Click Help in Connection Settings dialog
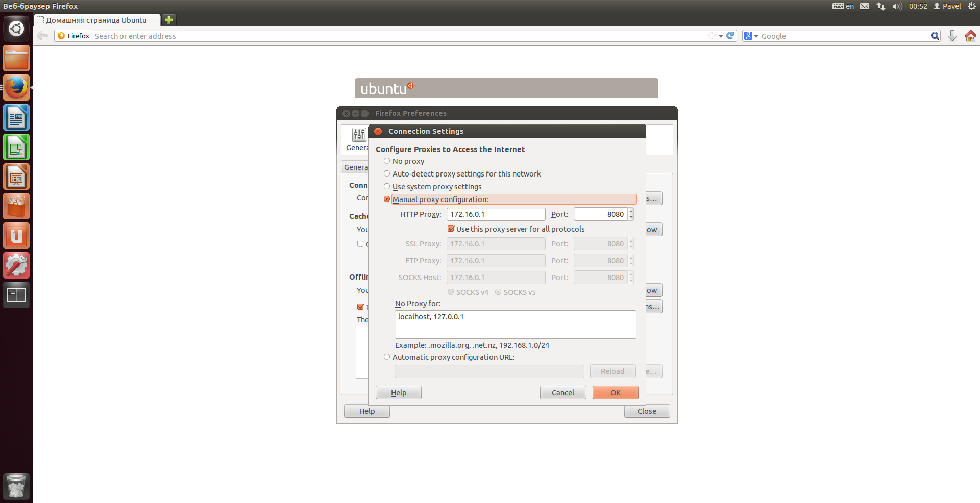Image resolution: width=980 pixels, height=503 pixels. (399, 393)
